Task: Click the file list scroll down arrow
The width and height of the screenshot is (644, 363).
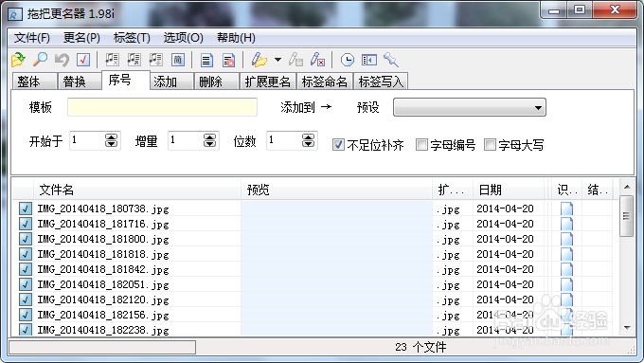Action: pyautogui.click(x=627, y=328)
